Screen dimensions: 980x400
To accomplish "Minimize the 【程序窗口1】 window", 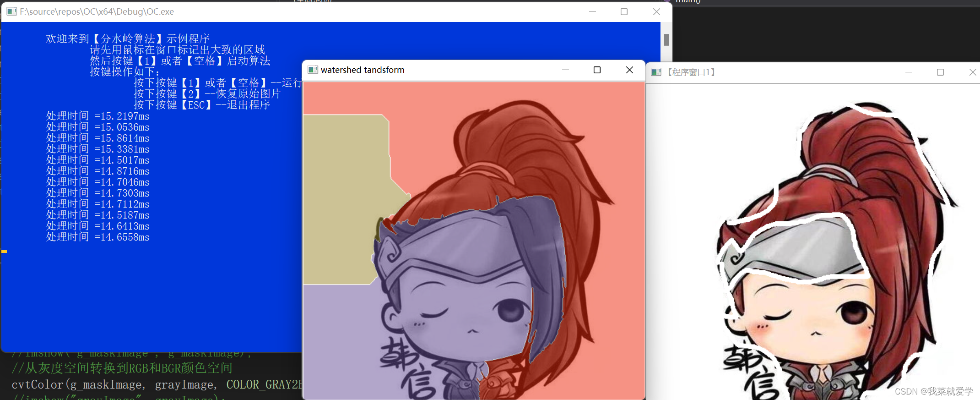I will click(x=909, y=72).
